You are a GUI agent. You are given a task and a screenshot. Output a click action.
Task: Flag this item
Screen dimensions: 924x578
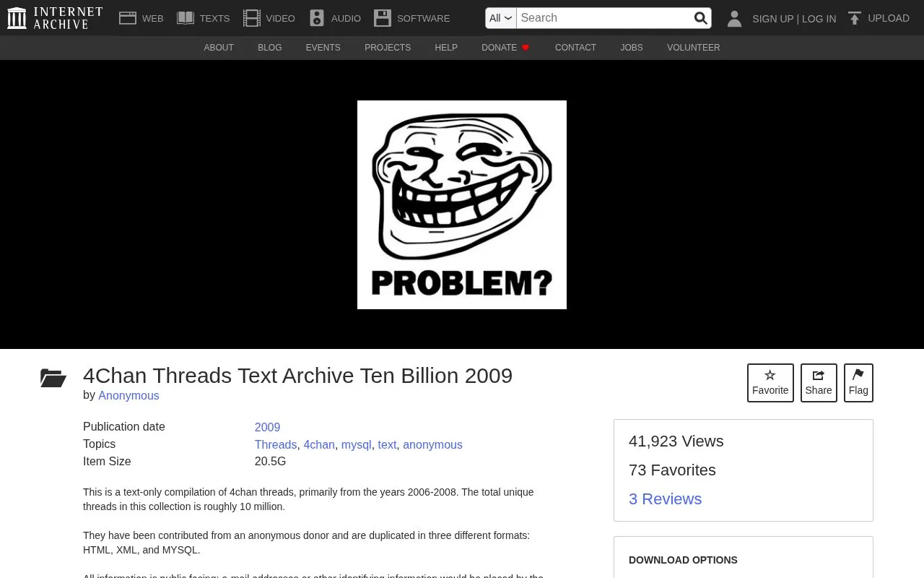point(858,383)
